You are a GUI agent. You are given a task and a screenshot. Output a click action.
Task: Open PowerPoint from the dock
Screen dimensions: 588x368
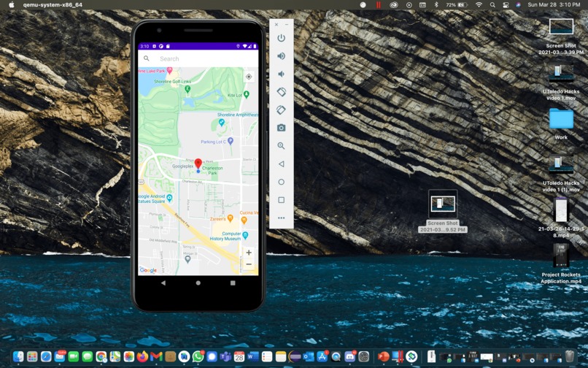383,356
